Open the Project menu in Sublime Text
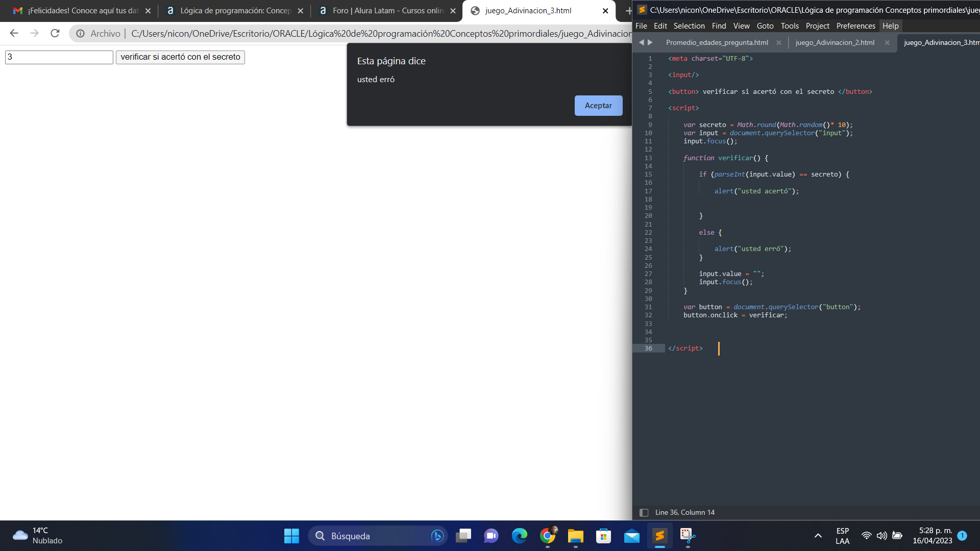 [818, 26]
